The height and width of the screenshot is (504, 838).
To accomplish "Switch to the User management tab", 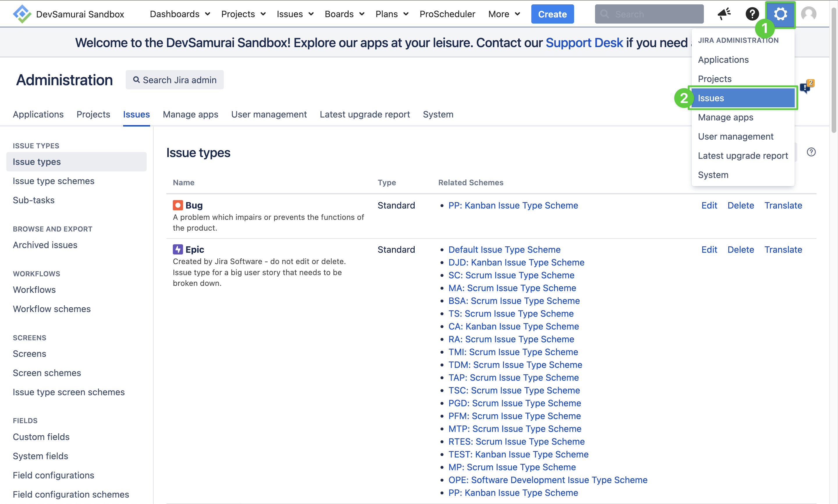I will 269,115.
